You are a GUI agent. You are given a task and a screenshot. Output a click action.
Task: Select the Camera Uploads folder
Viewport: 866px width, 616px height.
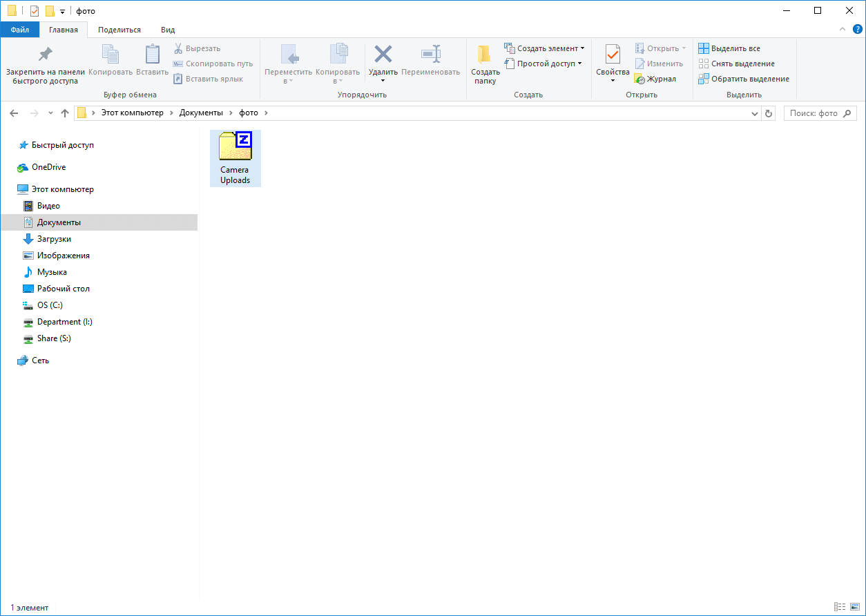pos(235,158)
